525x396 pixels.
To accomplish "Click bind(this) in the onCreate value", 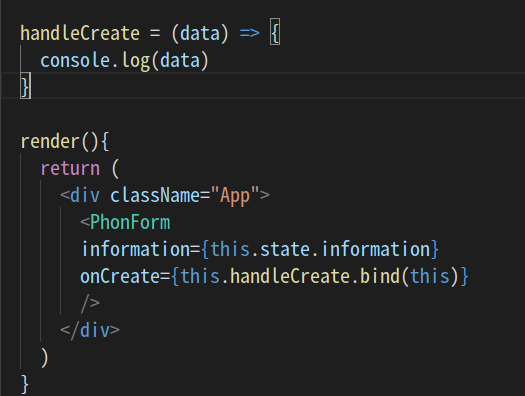I will click(x=409, y=276).
